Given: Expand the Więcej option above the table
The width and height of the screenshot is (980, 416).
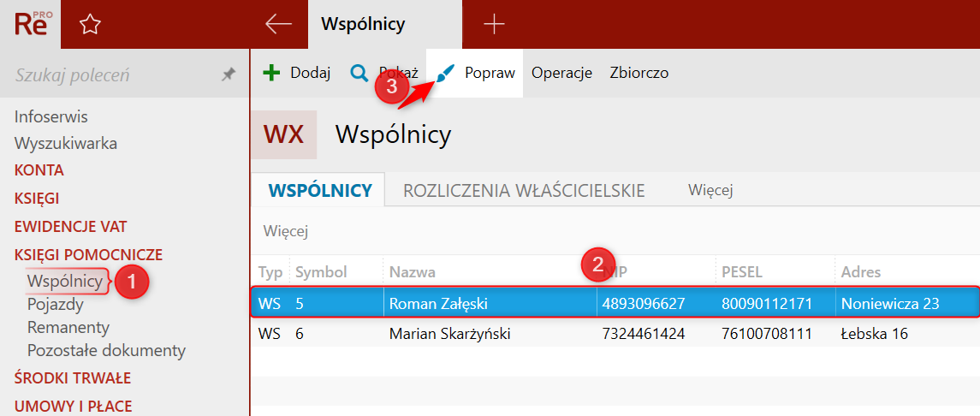Looking at the screenshot, I should 286,232.
